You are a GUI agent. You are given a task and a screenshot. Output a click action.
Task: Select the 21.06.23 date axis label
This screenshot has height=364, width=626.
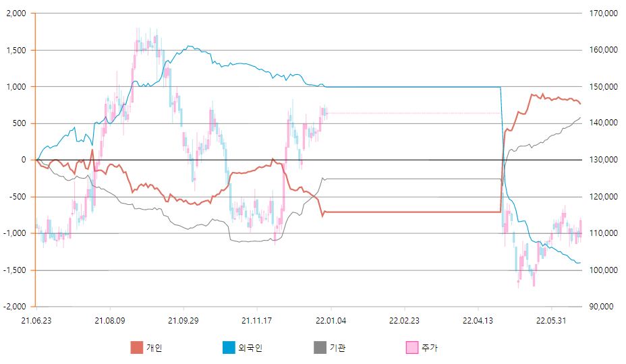[x=36, y=320]
